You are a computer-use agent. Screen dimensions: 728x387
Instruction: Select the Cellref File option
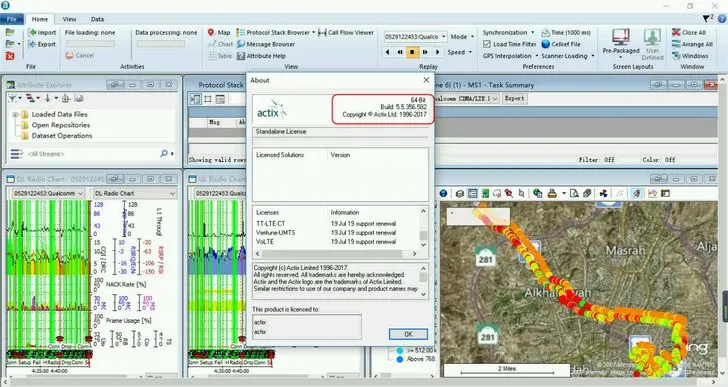coord(561,44)
